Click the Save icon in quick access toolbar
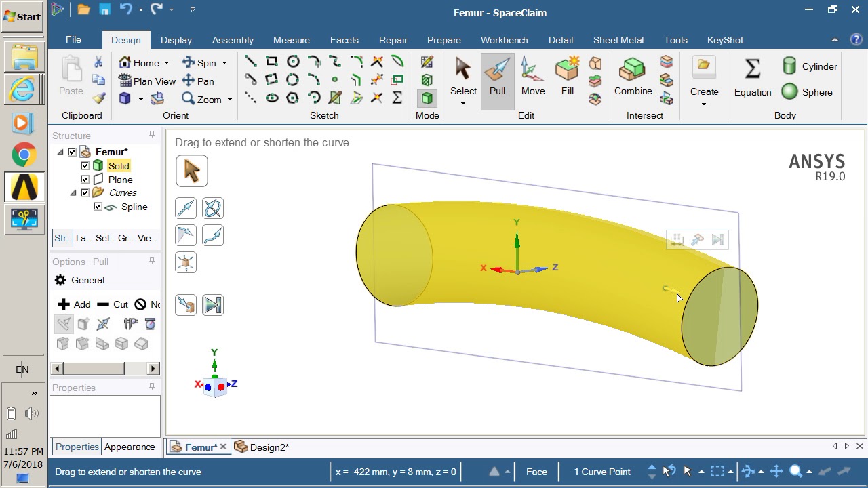 click(x=105, y=9)
